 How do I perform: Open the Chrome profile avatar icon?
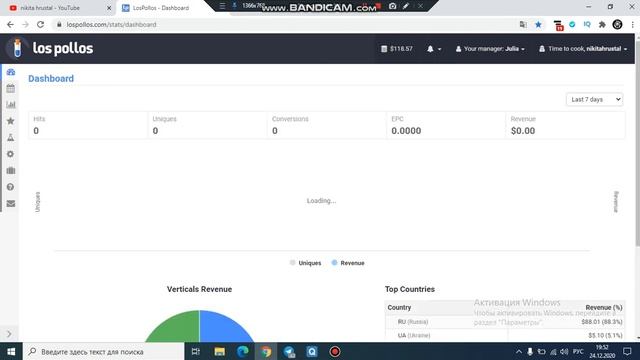[617, 24]
